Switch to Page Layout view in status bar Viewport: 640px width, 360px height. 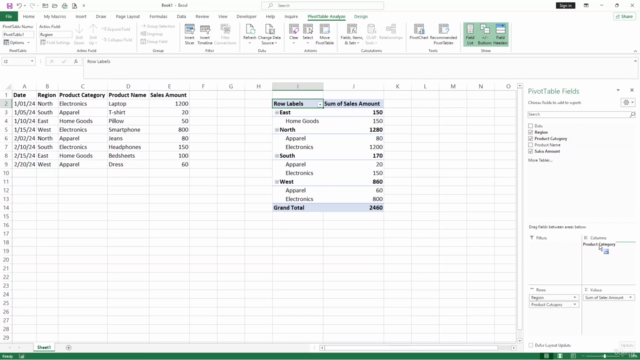[x=560, y=356]
